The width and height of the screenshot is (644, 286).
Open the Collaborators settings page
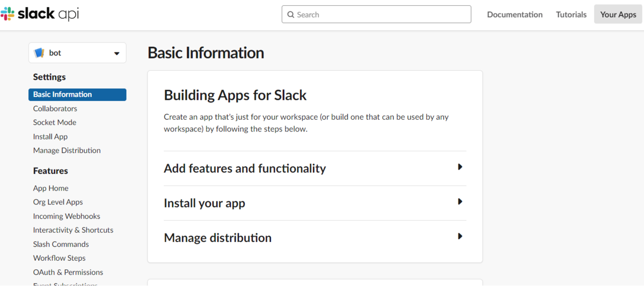[55, 108]
